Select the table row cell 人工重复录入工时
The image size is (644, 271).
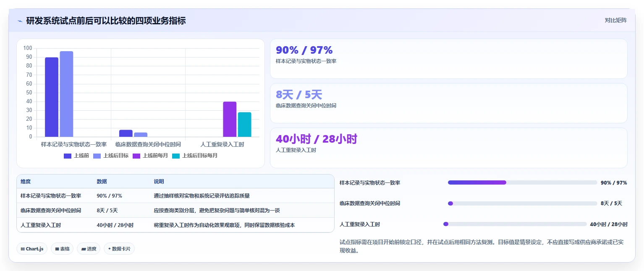click(x=41, y=225)
